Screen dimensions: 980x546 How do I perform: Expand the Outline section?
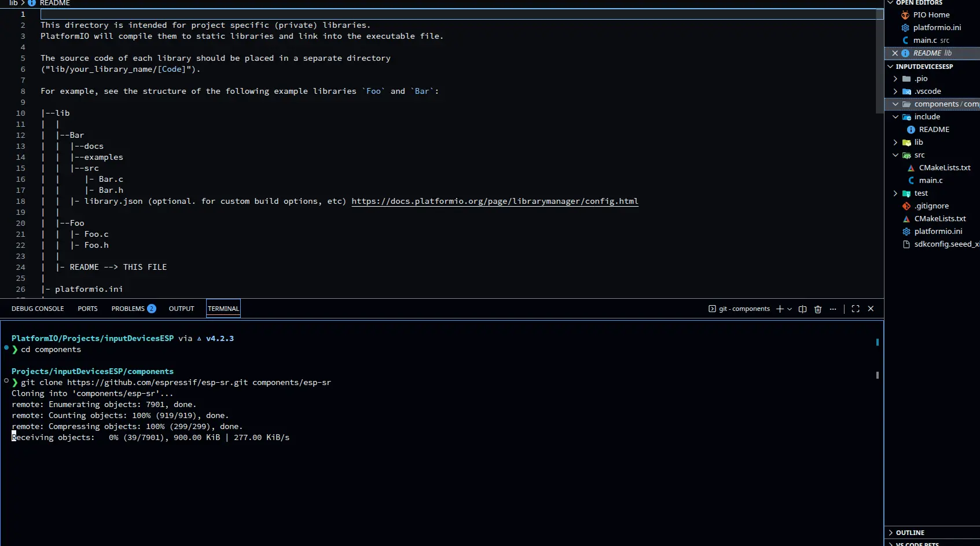pyautogui.click(x=890, y=533)
